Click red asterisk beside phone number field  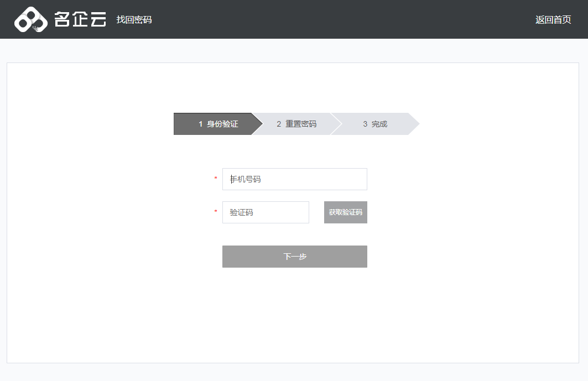tap(216, 179)
